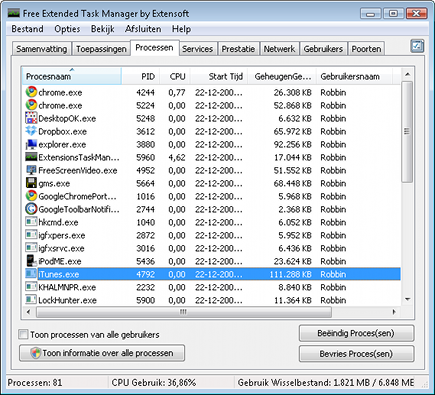The height and width of the screenshot is (395, 435).
Task: Click PID value 5900
Action: (x=146, y=300)
